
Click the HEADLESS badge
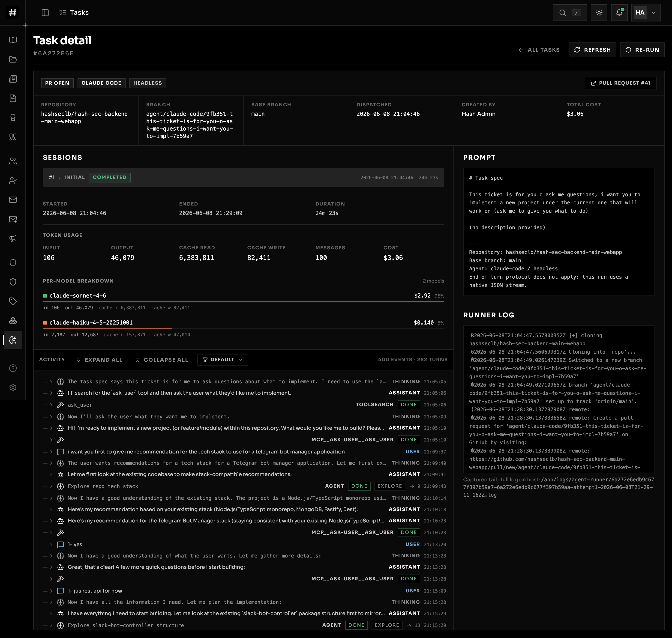(148, 83)
